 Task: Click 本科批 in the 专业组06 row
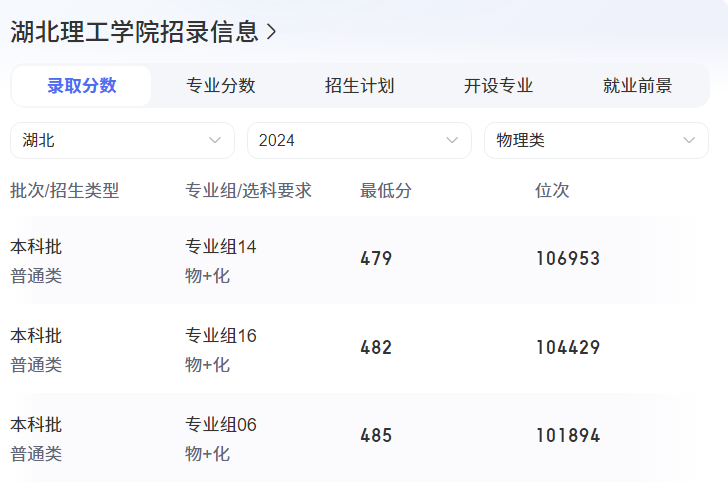(36, 425)
